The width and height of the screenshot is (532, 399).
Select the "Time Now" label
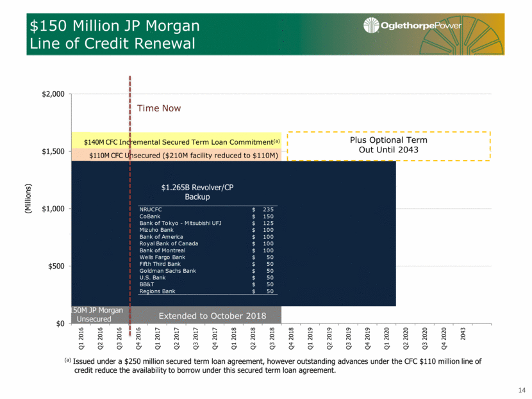coord(159,108)
